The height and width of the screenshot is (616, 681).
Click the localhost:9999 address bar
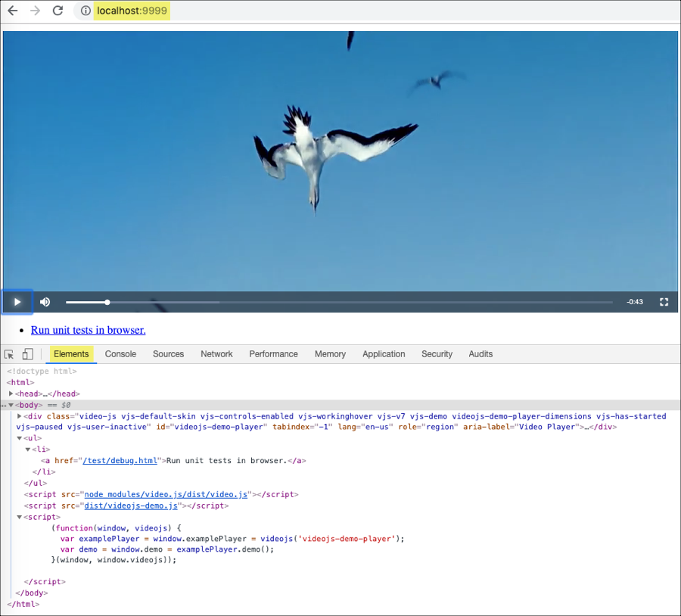[x=131, y=11]
